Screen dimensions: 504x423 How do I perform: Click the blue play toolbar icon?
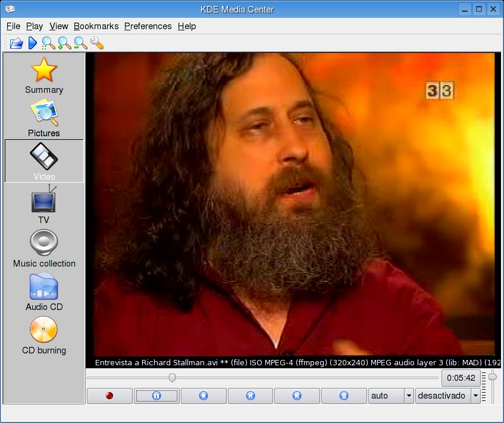point(33,43)
